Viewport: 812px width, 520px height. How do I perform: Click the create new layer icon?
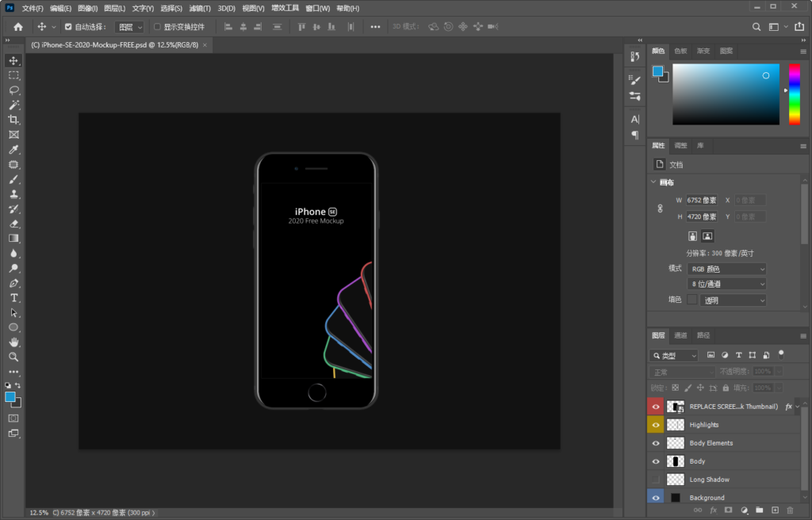775,510
